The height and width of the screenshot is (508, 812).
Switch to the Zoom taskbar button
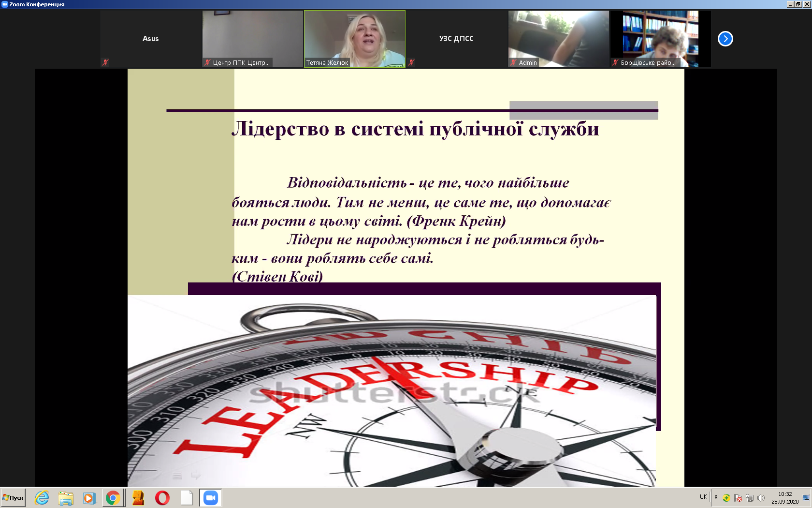pos(211,498)
